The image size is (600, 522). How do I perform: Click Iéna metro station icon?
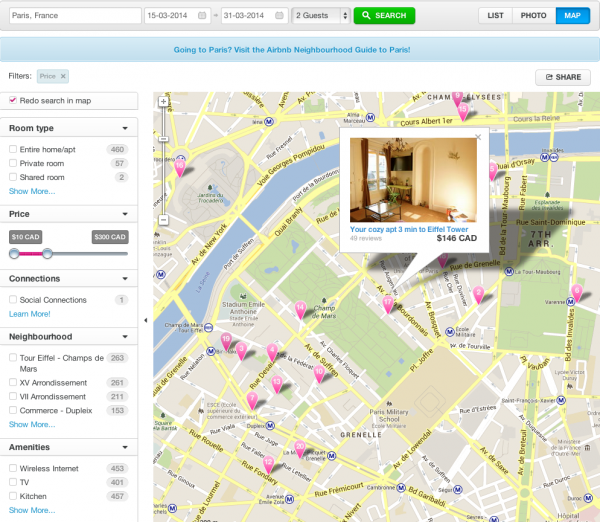click(x=269, y=122)
